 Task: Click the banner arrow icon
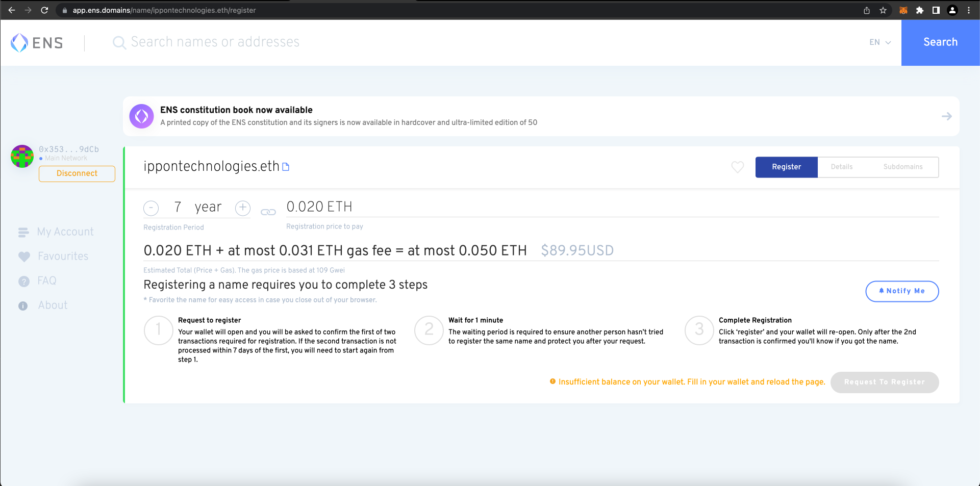946,116
